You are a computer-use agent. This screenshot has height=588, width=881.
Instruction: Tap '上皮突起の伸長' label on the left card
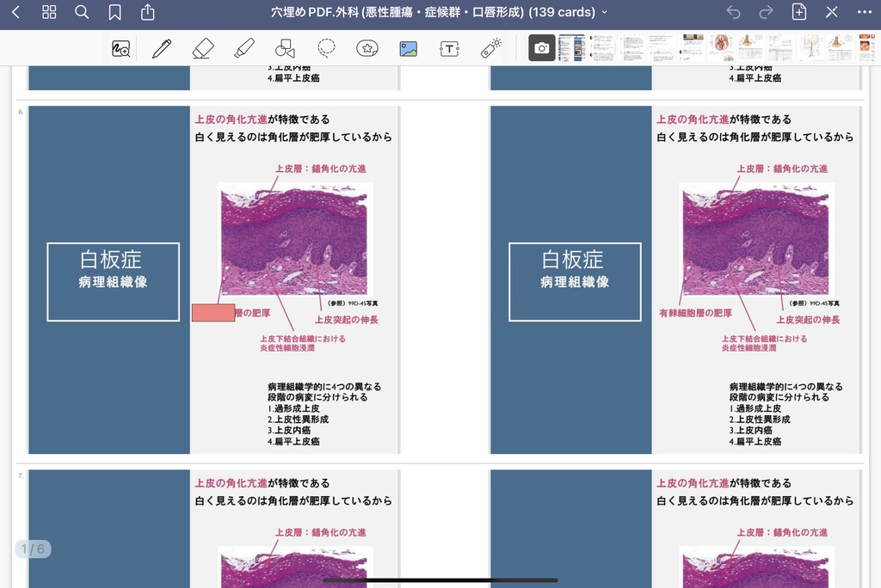tap(347, 320)
